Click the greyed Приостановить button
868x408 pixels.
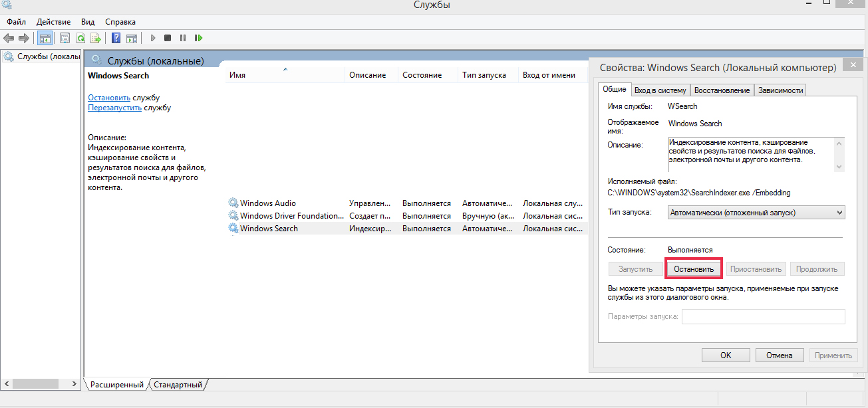click(756, 269)
